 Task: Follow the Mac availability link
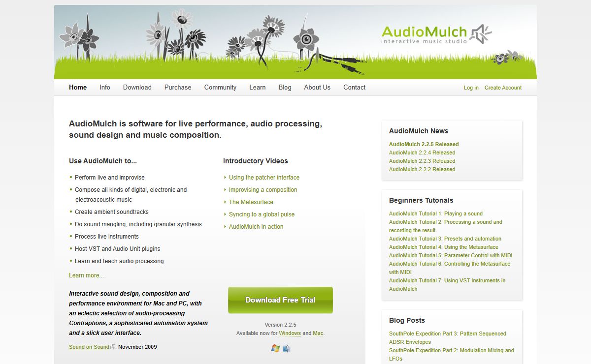318,333
